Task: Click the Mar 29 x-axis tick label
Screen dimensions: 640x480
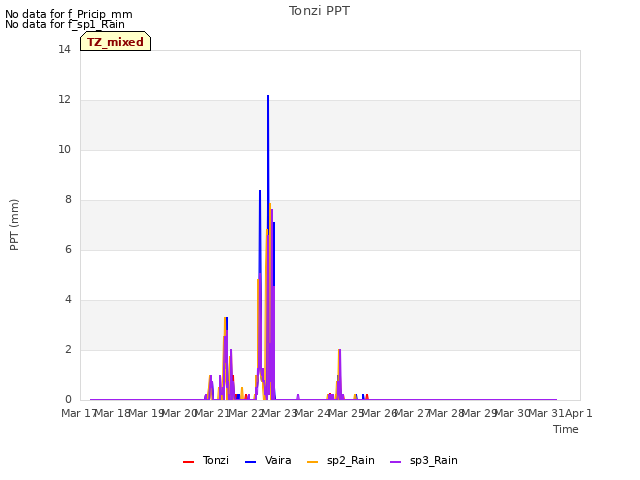Action: click(479, 413)
